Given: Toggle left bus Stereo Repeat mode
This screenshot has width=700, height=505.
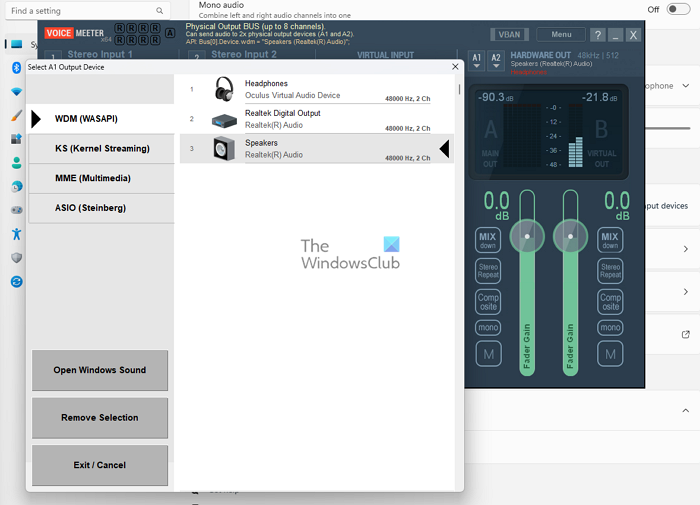Looking at the screenshot, I should [x=488, y=271].
